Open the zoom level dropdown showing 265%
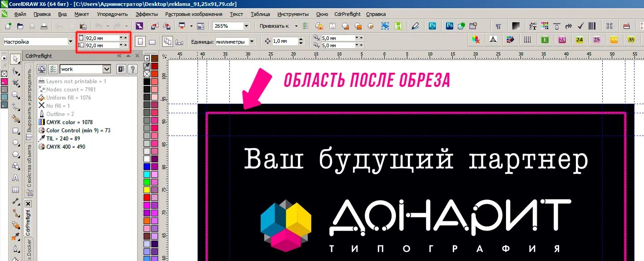The height and width of the screenshot is (261, 644). 246,26
